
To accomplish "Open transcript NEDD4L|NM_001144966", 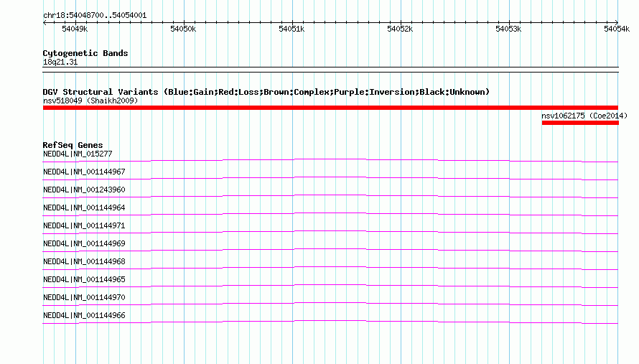I will pos(84,315).
